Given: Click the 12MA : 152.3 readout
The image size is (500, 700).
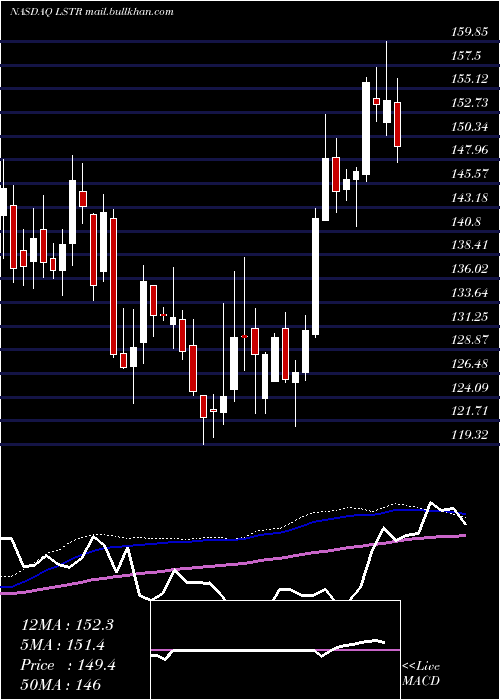Looking at the screenshot, I should click(x=67, y=625).
